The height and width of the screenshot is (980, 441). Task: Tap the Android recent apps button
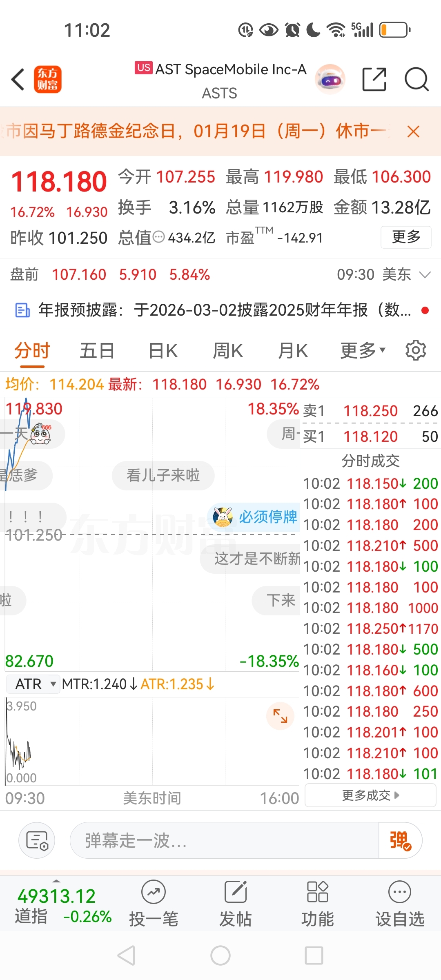[x=314, y=955]
